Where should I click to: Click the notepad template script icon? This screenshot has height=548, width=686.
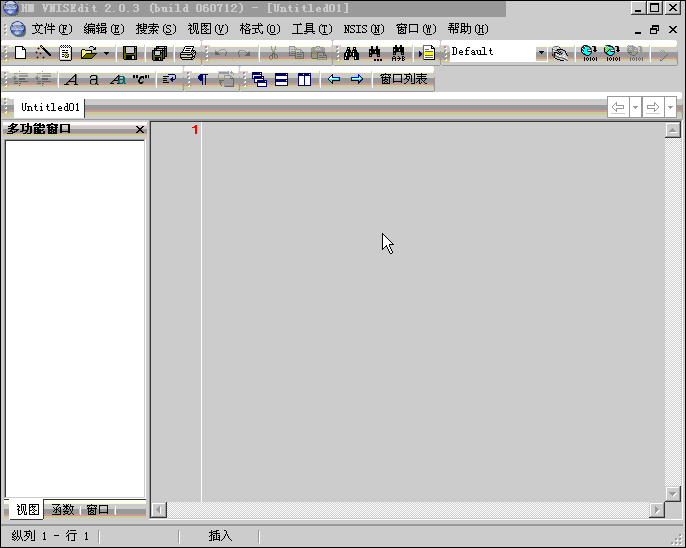66,53
